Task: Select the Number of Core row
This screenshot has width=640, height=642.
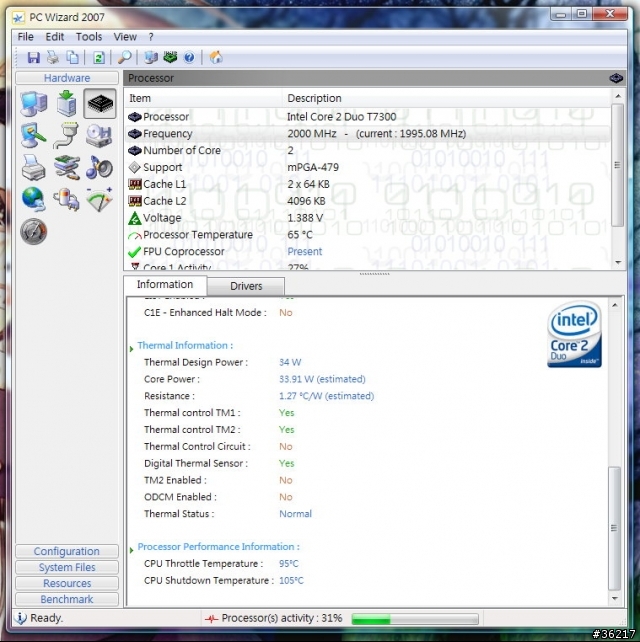Action: 367,150
